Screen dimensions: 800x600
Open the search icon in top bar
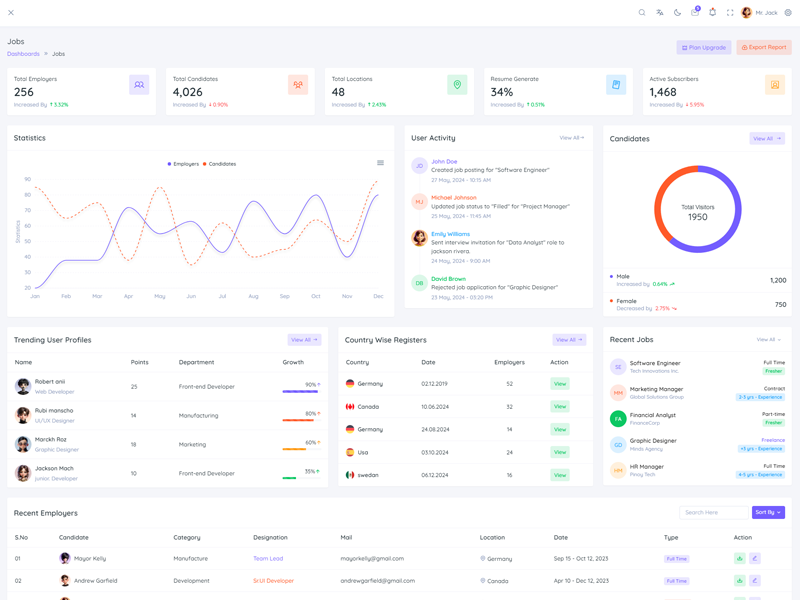642,13
